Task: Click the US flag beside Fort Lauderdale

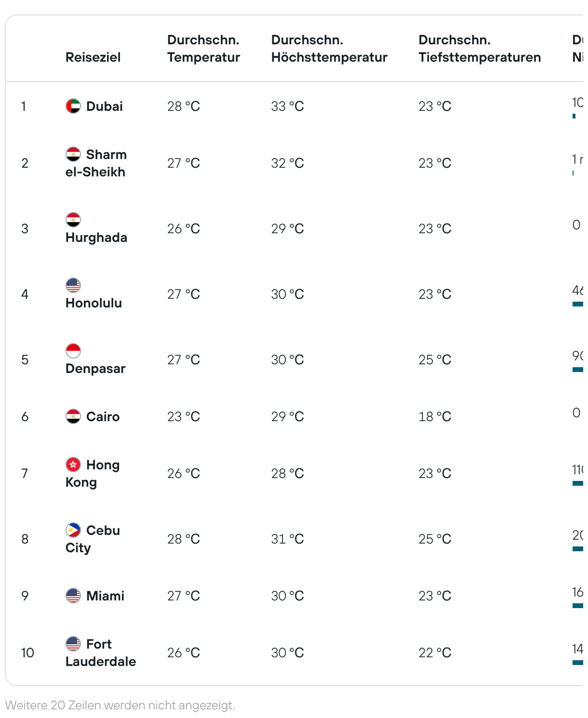Action: (x=73, y=644)
